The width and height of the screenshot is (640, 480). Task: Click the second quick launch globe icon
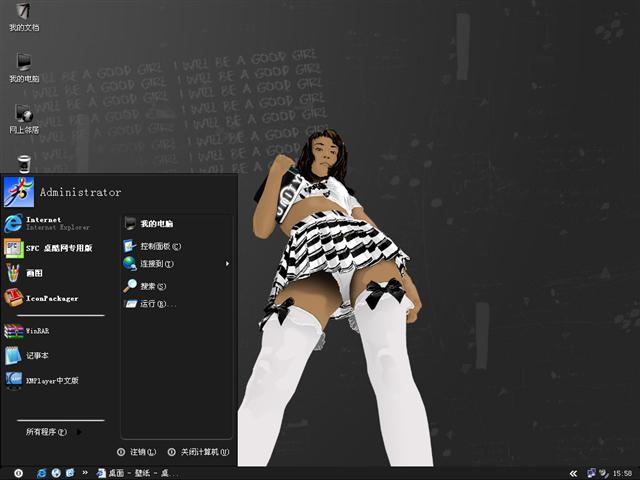point(56,473)
